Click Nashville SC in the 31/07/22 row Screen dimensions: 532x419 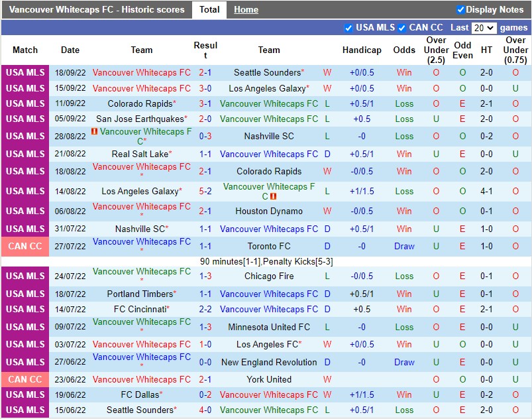pos(140,229)
